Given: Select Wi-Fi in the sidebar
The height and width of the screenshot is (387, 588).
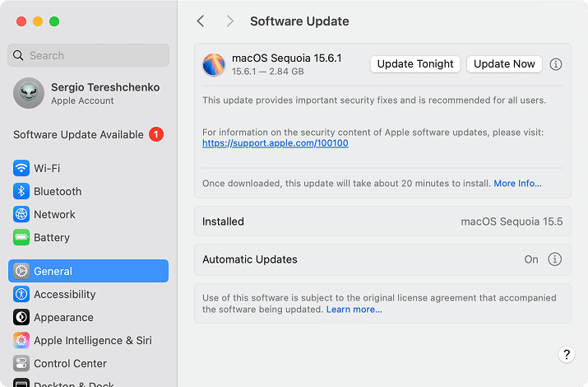Looking at the screenshot, I should click(89, 168).
